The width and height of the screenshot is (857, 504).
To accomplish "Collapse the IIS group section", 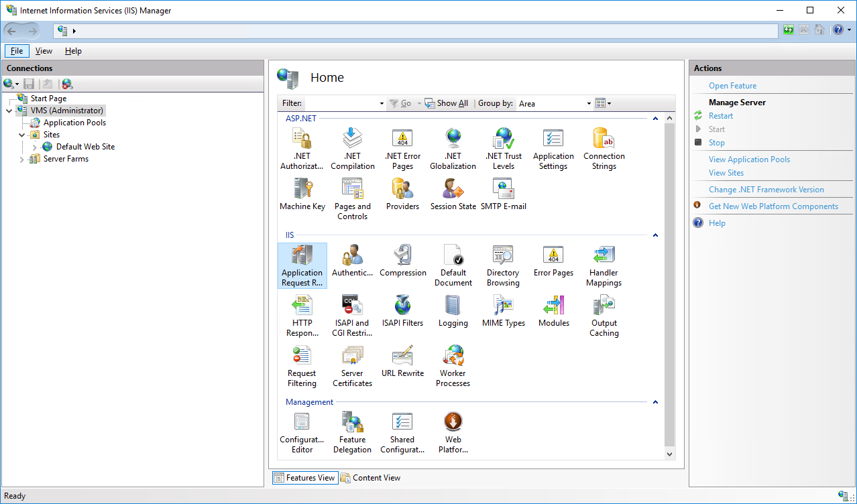I will click(x=655, y=235).
